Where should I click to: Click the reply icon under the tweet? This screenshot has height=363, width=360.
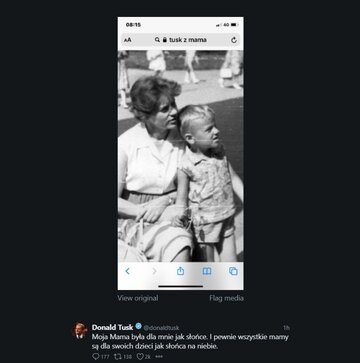tap(96, 357)
